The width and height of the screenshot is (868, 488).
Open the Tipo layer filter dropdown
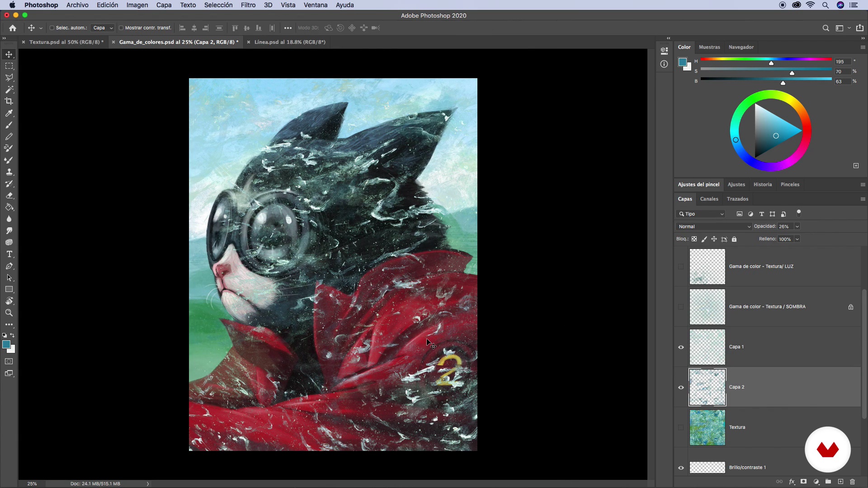point(701,214)
